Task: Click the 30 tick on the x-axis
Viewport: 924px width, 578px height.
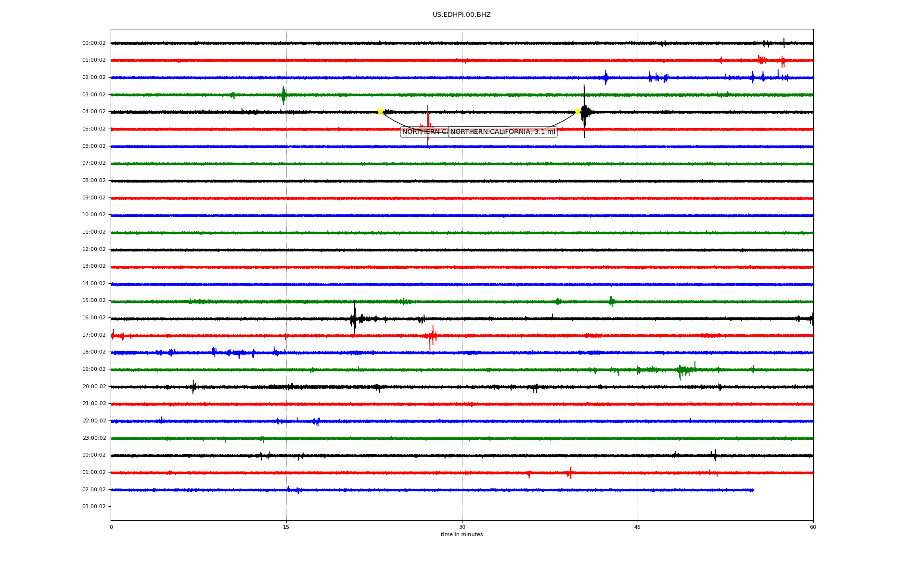Action: (x=462, y=527)
